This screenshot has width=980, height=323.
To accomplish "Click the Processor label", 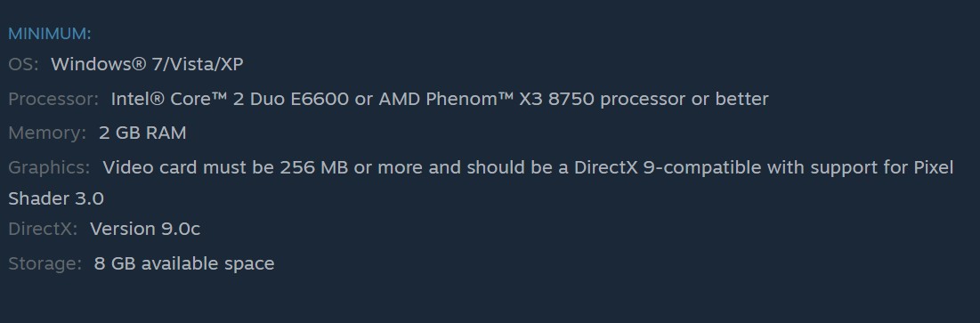I will (53, 99).
